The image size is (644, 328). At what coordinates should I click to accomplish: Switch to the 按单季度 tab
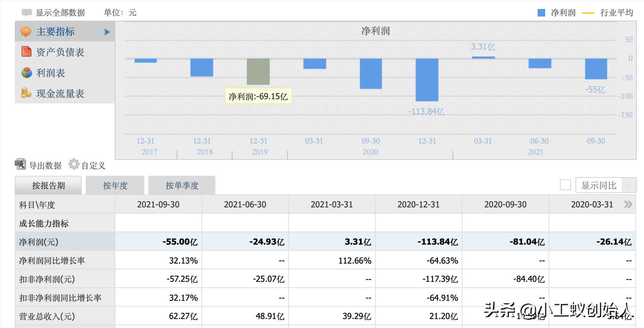182,185
